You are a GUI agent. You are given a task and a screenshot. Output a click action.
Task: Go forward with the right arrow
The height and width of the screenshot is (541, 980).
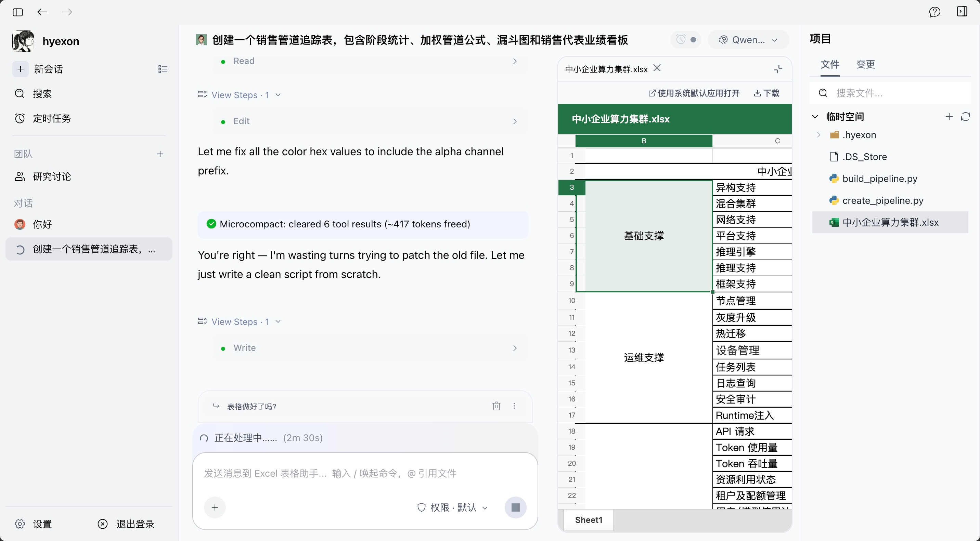click(x=67, y=12)
